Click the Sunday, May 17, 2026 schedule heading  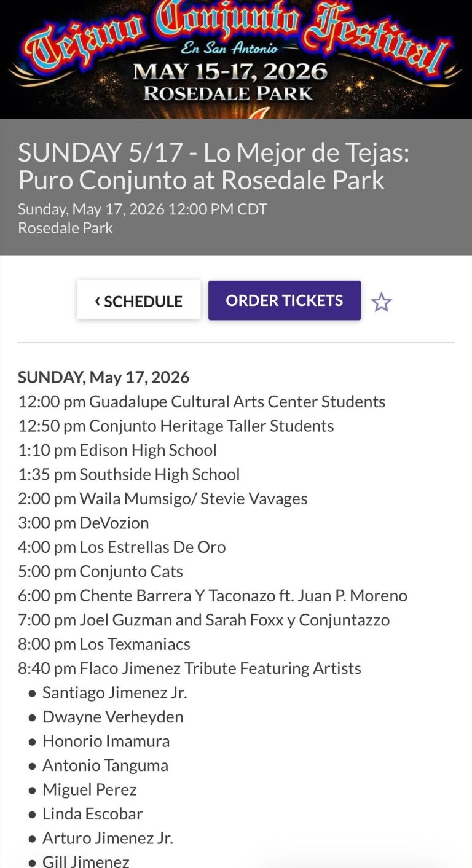pyautogui.click(x=103, y=377)
